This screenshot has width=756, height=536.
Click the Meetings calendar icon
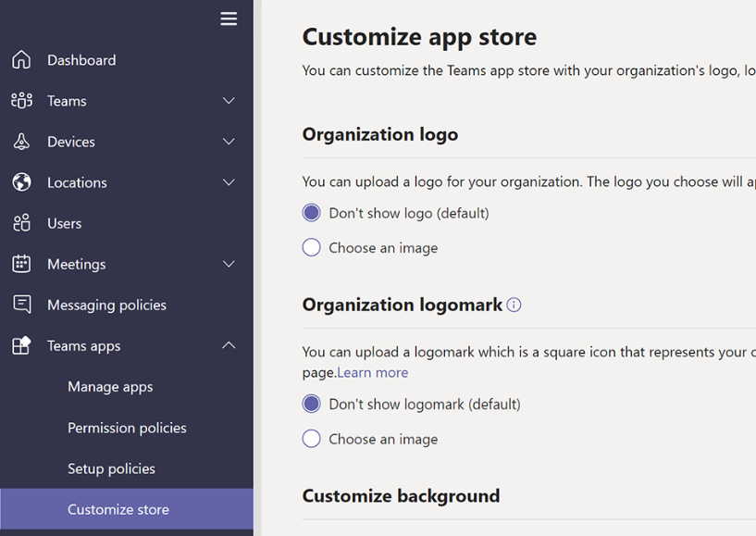pyautogui.click(x=21, y=264)
